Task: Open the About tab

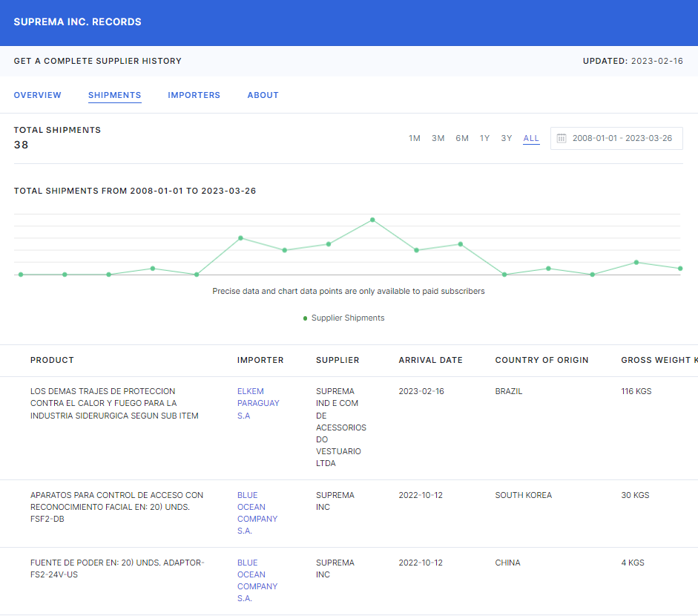Action: click(x=263, y=95)
